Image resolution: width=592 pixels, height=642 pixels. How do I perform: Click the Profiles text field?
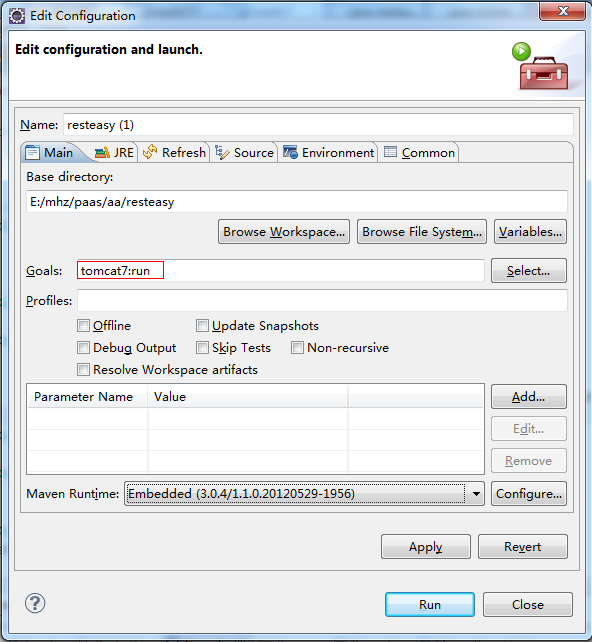[x=322, y=301]
